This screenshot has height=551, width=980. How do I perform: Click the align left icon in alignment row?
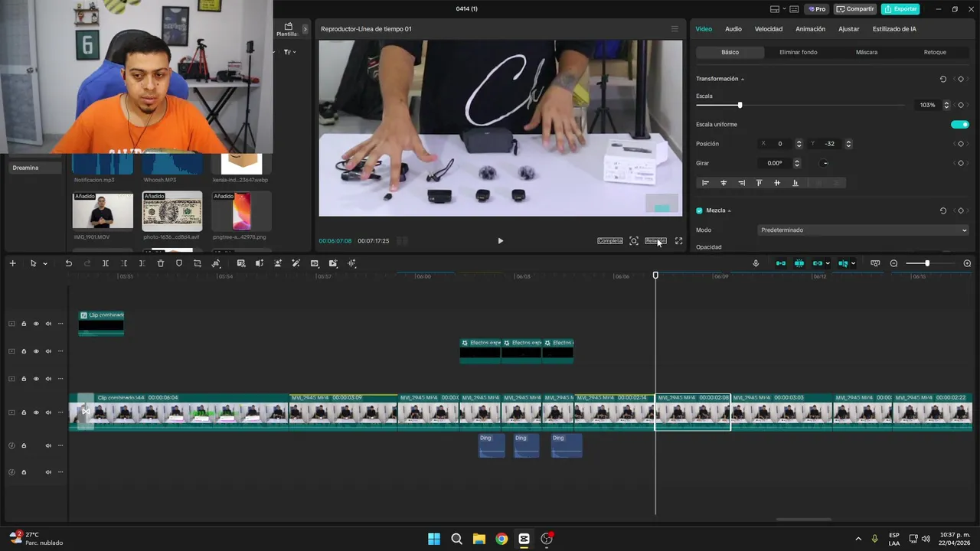[705, 183]
